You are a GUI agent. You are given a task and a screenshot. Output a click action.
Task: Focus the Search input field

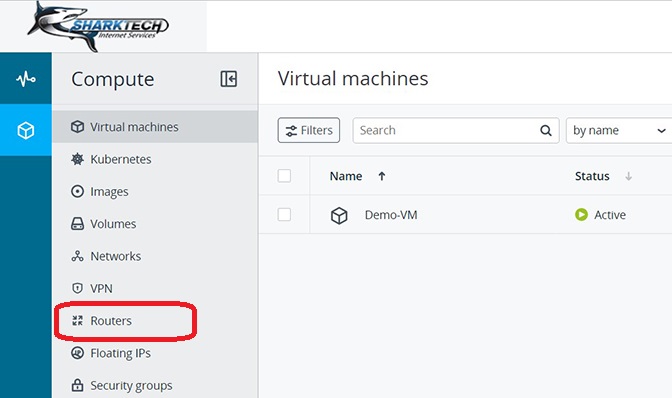(x=456, y=130)
